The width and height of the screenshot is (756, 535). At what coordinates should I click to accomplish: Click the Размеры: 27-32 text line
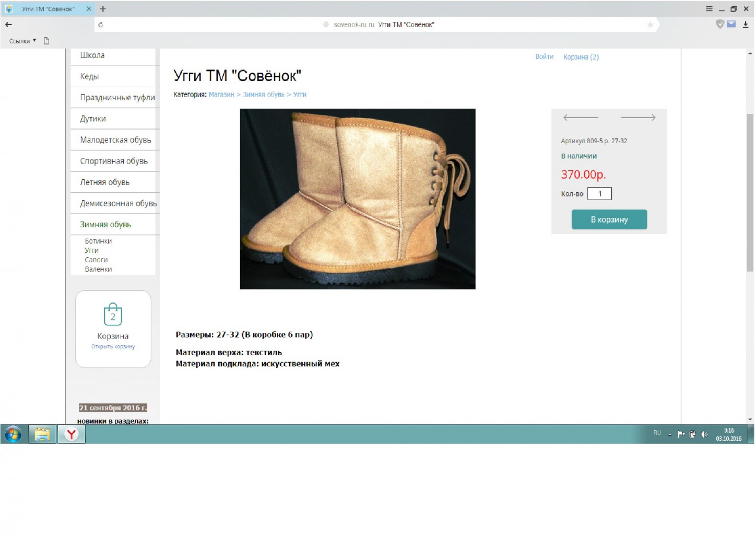pyautogui.click(x=244, y=335)
